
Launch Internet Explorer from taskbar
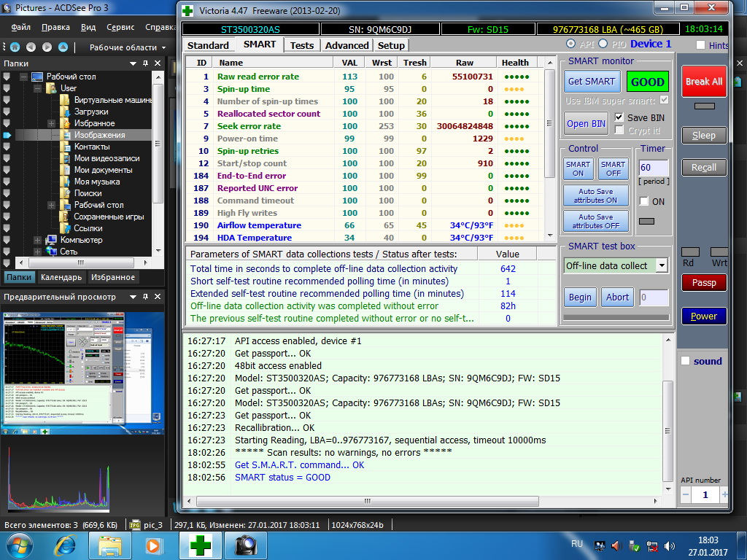click(66, 545)
